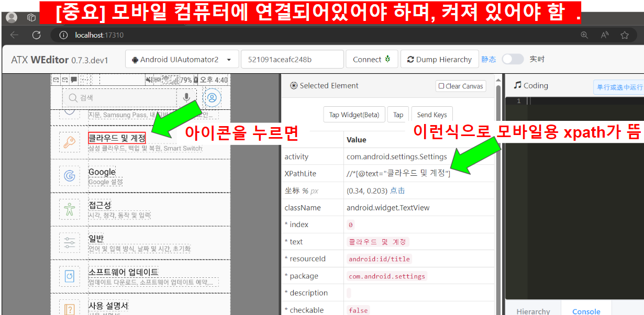Select the 접근성 title
The width and height of the screenshot is (644, 315).
click(99, 205)
